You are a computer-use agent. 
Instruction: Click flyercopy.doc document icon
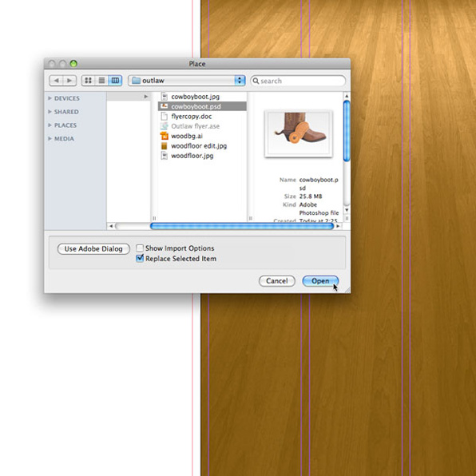tap(164, 117)
